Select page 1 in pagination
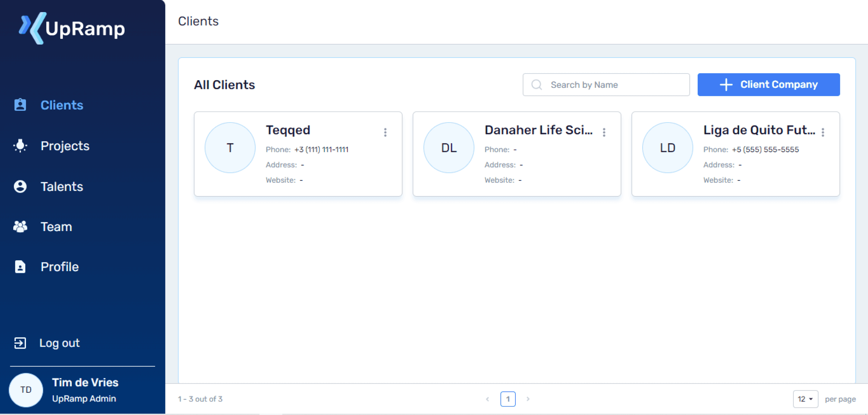The image size is (868, 415). click(508, 399)
